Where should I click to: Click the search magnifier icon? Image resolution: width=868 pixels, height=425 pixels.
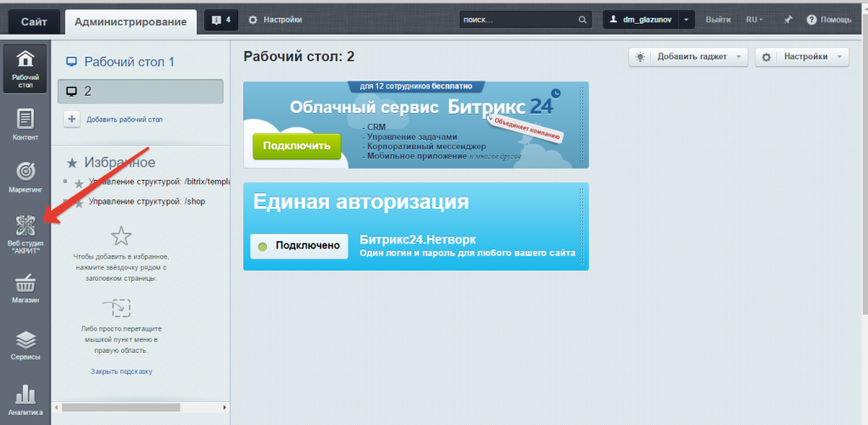[x=581, y=20]
